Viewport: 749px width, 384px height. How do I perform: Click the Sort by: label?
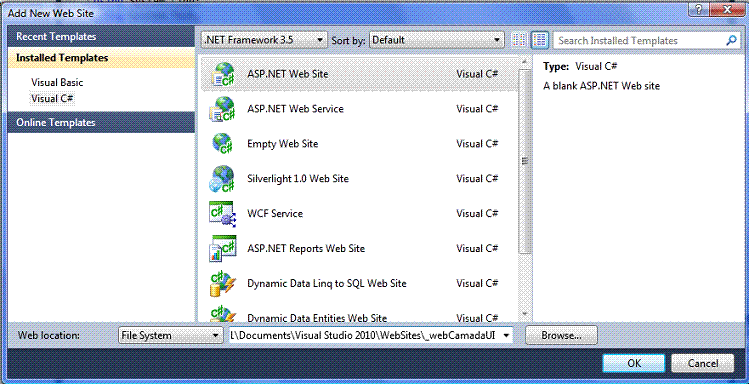tap(348, 41)
